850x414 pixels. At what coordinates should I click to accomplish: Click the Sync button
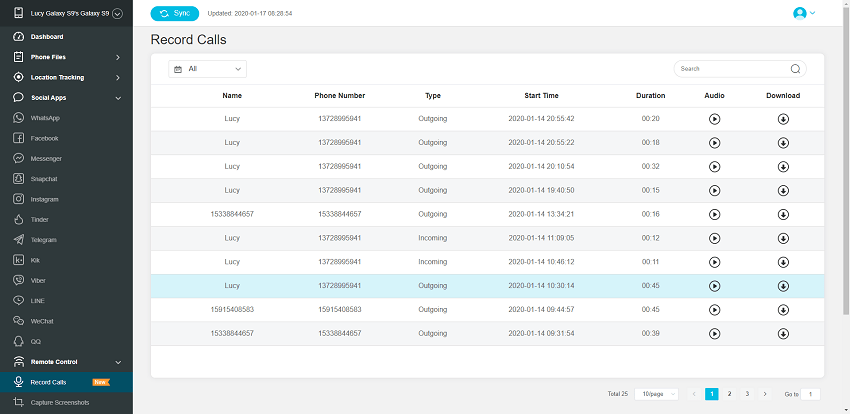coord(175,14)
